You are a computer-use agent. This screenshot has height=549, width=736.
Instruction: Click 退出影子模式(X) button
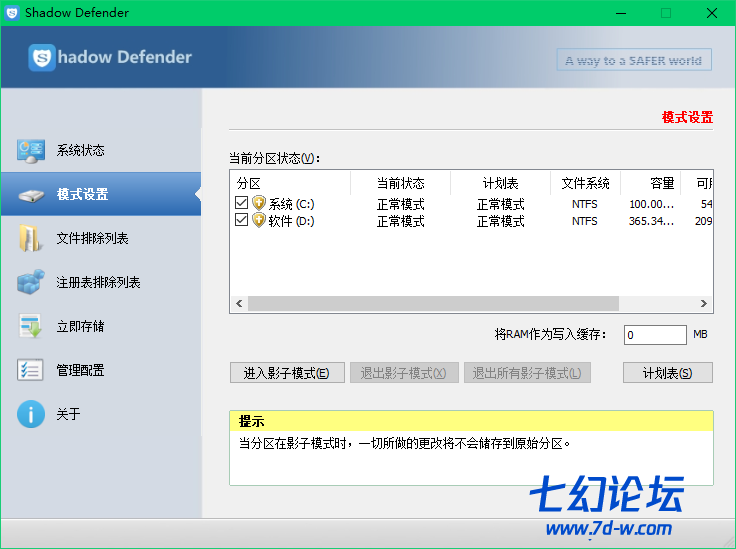point(404,373)
